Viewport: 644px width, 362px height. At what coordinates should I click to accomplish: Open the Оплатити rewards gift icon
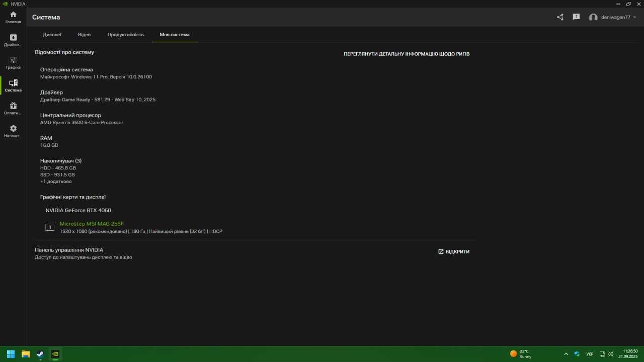click(x=13, y=109)
